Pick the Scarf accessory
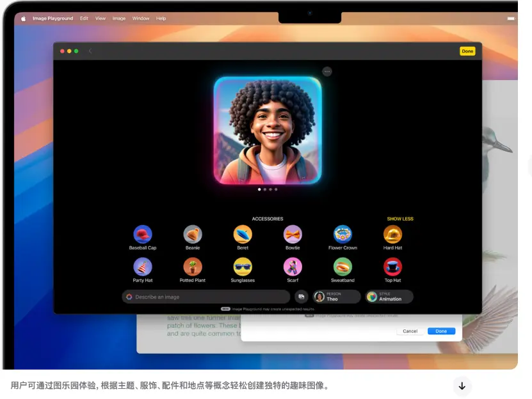 (x=293, y=267)
